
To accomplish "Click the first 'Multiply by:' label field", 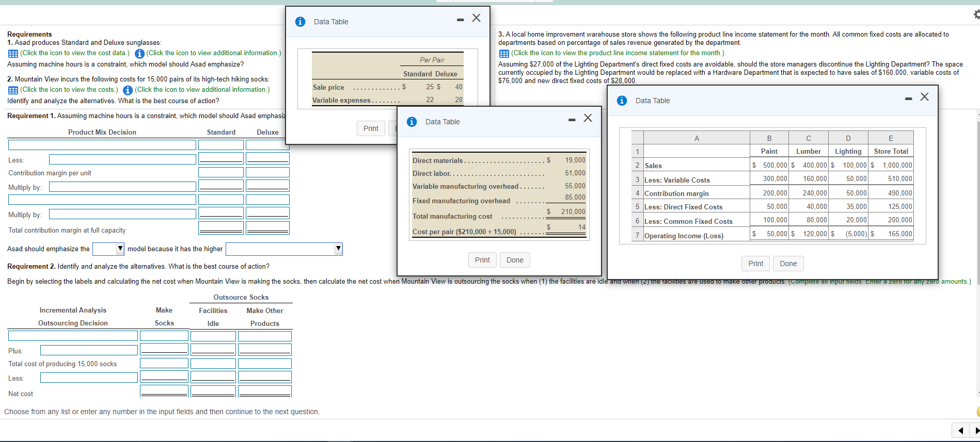I will click(x=122, y=186).
